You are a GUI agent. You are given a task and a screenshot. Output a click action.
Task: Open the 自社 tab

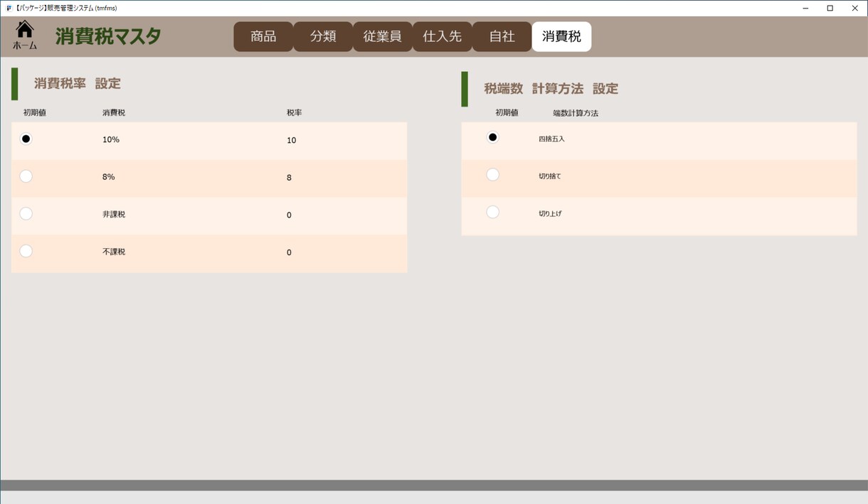pos(502,36)
